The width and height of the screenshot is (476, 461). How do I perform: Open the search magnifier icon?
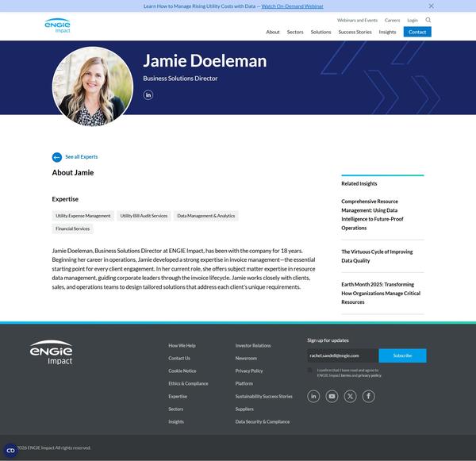click(428, 20)
